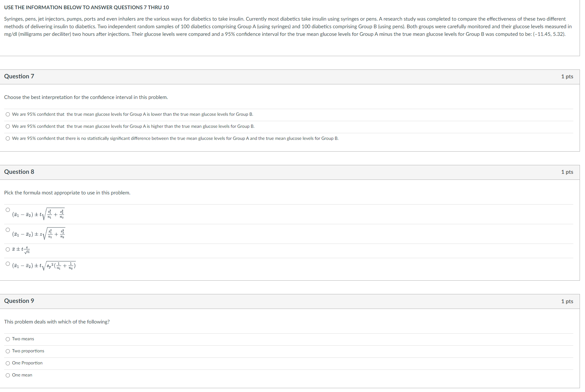Click the 'Question 9' heading
This screenshot has height=392, width=585.
tap(19, 301)
